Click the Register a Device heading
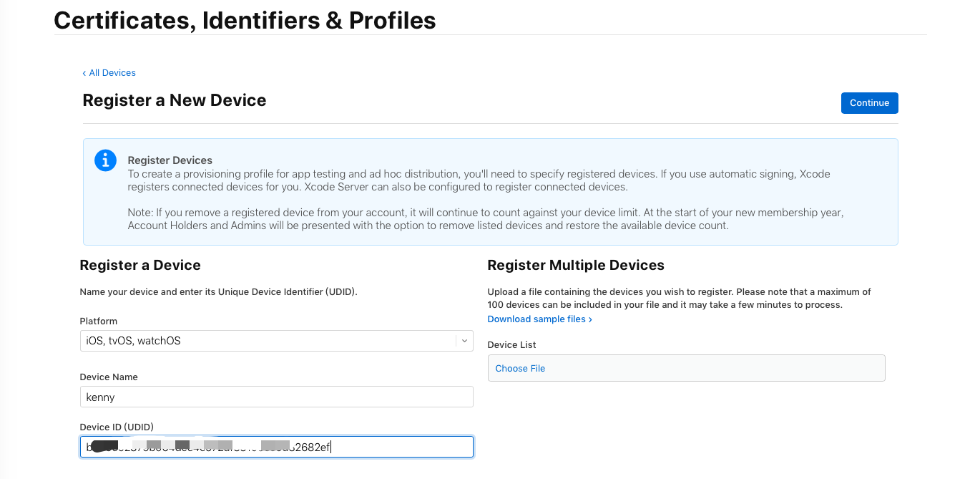This screenshot has height=479, width=980. click(140, 266)
